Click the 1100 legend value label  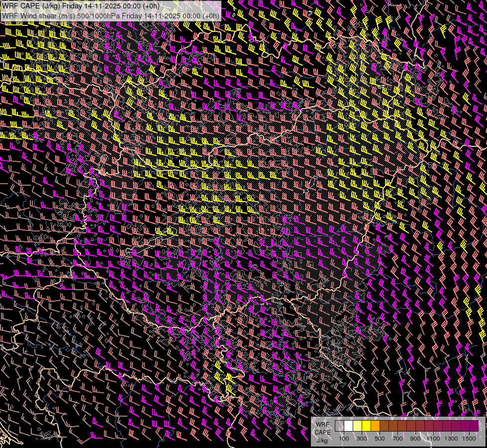pos(433,439)
